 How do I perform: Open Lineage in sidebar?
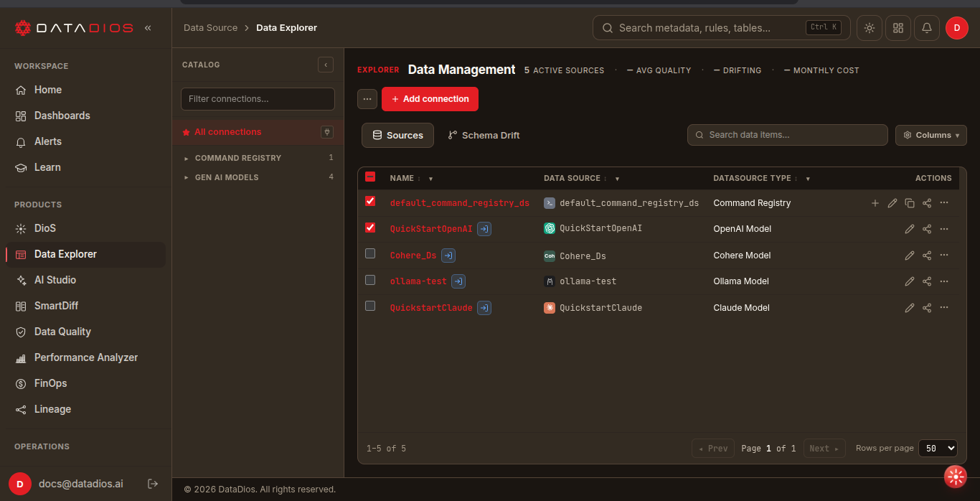click(x=85, y=409)
